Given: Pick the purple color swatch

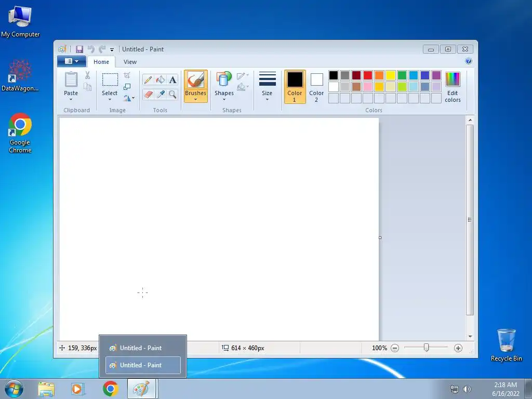Looking at the screenshot, I should point(436,75).
